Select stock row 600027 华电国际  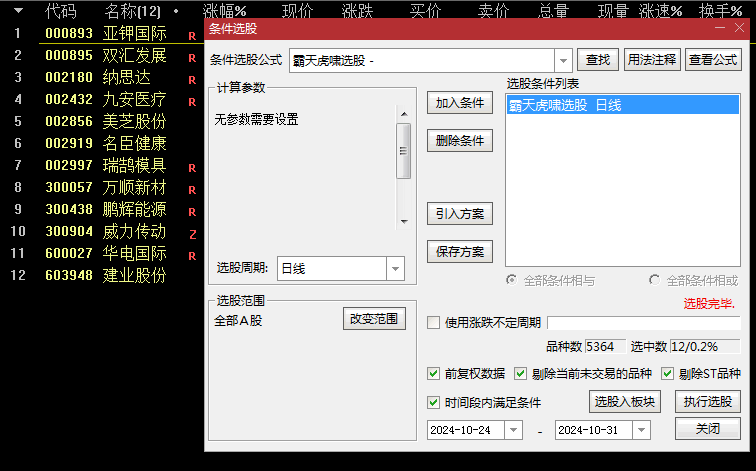click(x=106, y=253)
